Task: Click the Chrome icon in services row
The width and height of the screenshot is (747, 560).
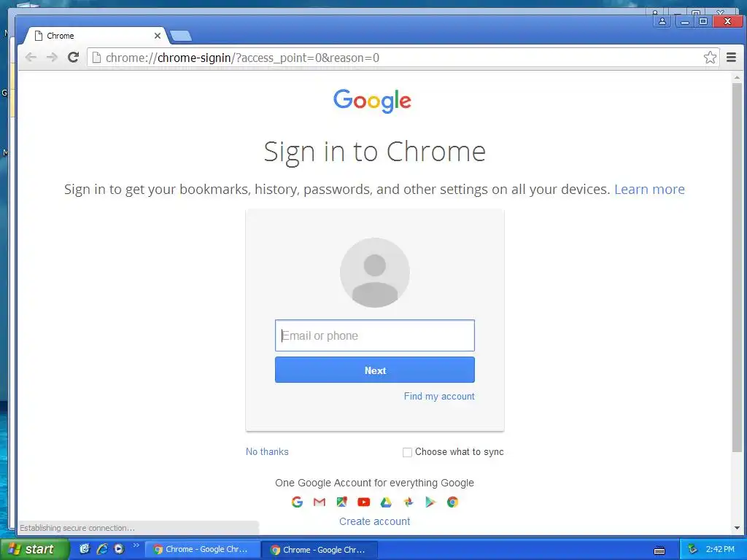Action: pyautogui.click(x=452, y=502)
